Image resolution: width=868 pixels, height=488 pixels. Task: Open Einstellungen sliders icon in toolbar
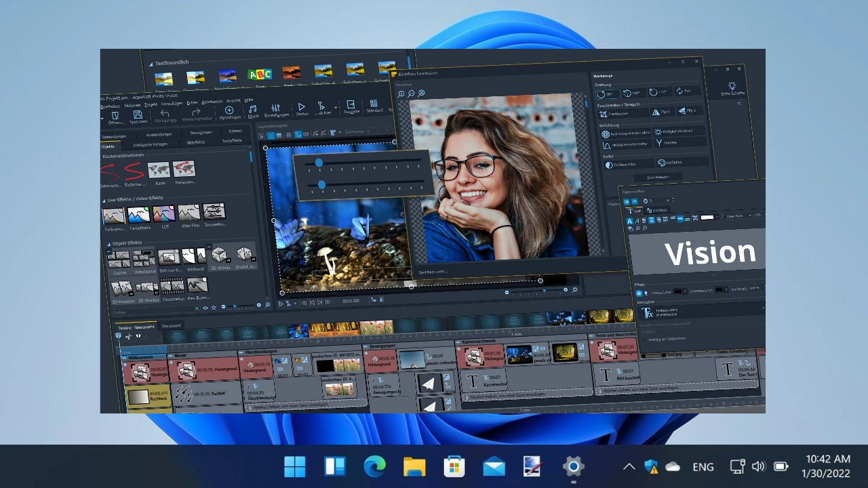point(275,108)
